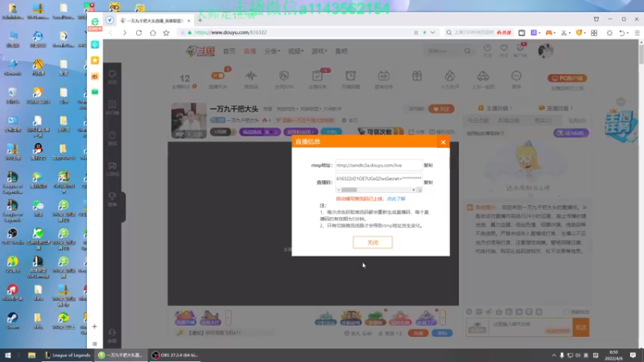Click the stream key horizontal scrollbar thumb
Image resolution: width=644 pixels, height=362 pixels.
tap(349, 190)
